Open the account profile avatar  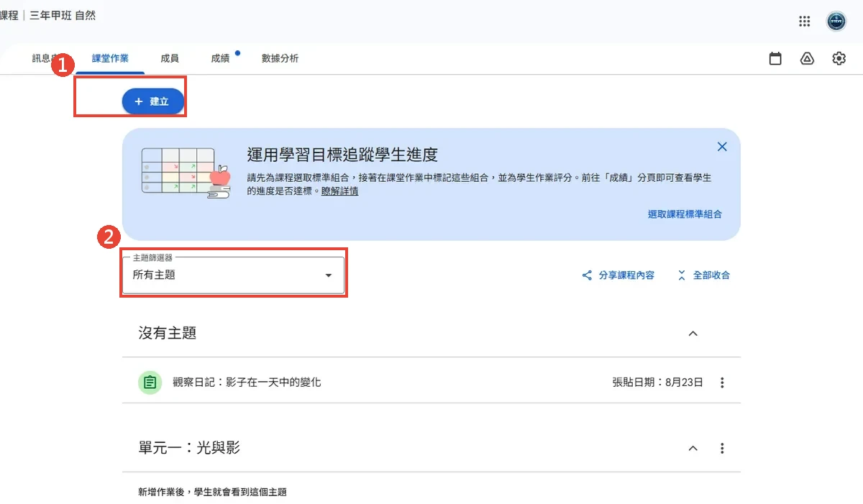[836, 21]
